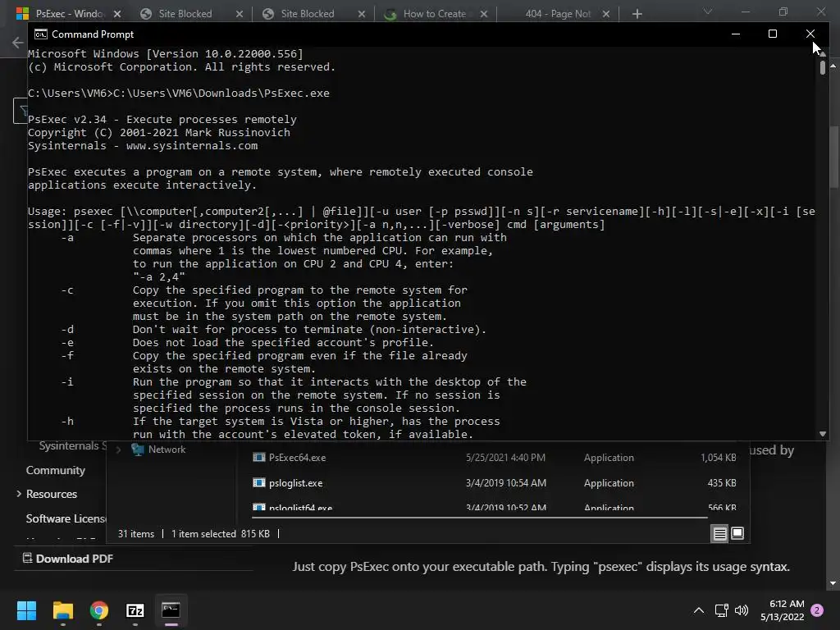Select Command Prompt taskbar icon
Viewport: 840px width, 630px height.
(171, 610)
